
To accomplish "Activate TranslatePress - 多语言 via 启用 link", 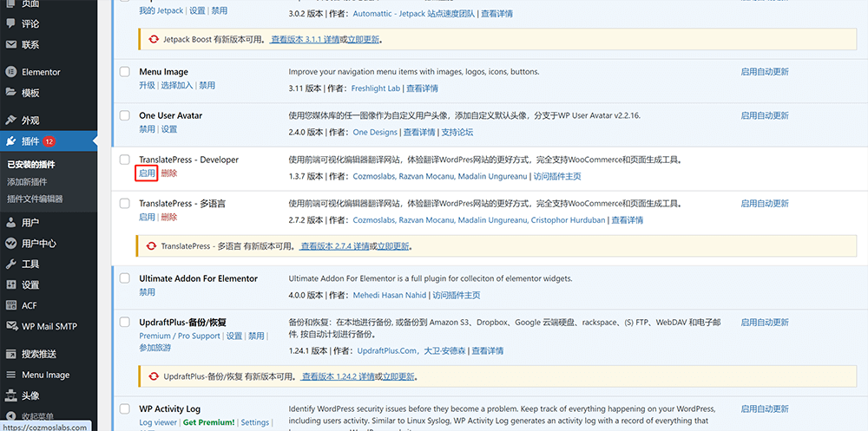I will click(148, 217).
